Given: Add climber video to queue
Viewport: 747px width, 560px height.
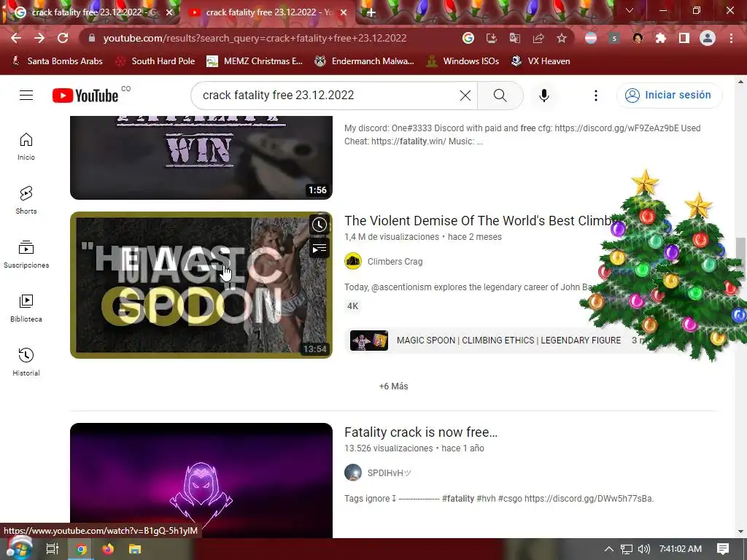Looking at the screenshot, I should pyautogui.click(x=320, y=248).
